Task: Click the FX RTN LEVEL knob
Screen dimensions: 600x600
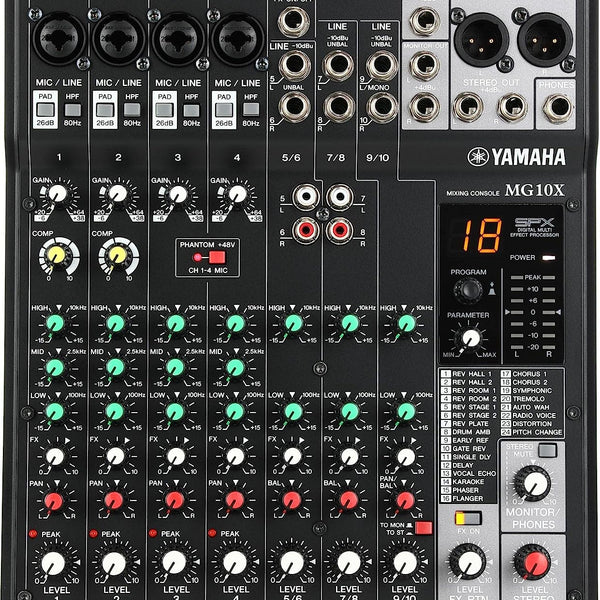Action: (x=470, y=562)
